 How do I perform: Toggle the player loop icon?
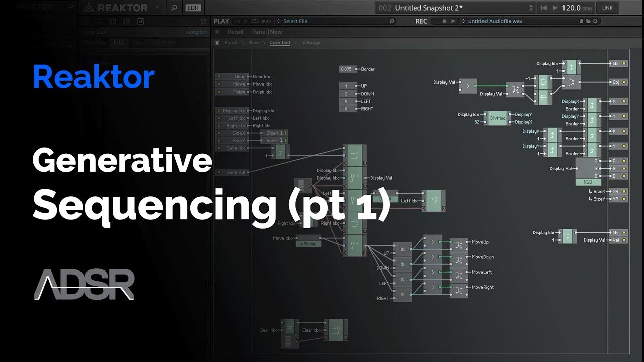(x=255, y=21)
